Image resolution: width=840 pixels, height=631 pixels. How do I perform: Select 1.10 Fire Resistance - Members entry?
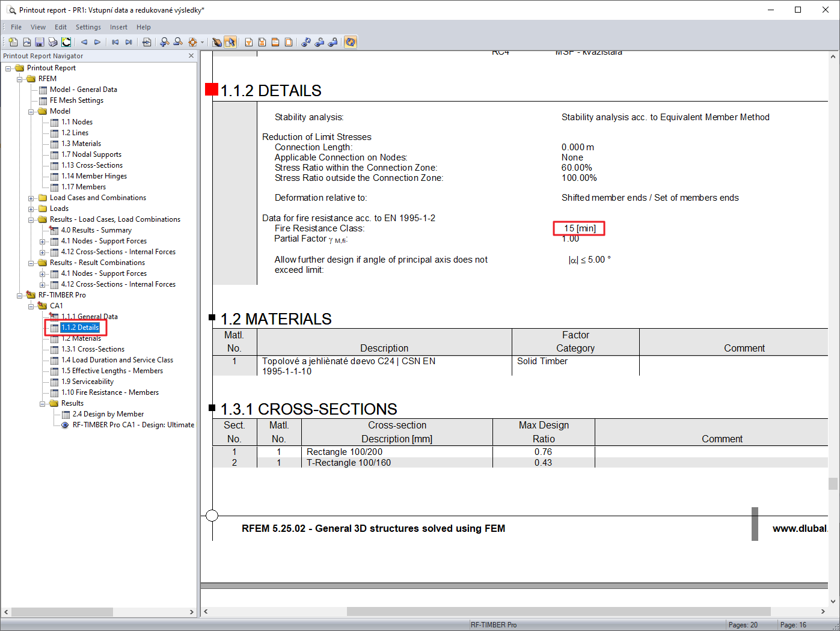click(111, 392)
